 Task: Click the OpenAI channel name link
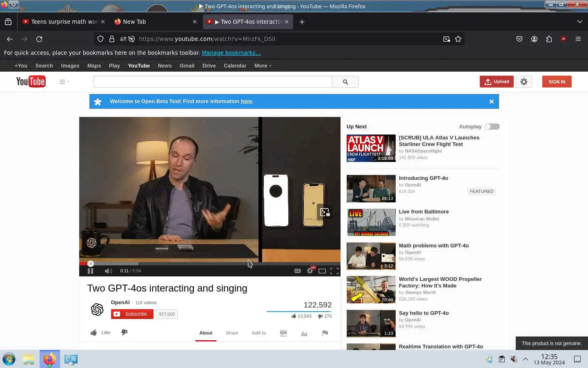coord(120,303)
